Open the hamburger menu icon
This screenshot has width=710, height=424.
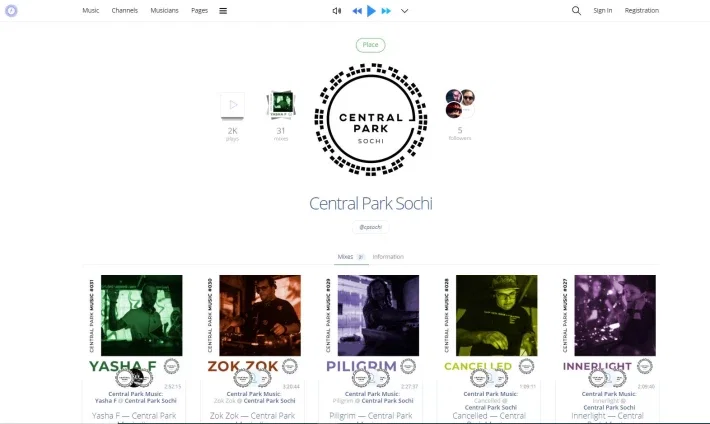pyautogui.click(x=223, y=11)
